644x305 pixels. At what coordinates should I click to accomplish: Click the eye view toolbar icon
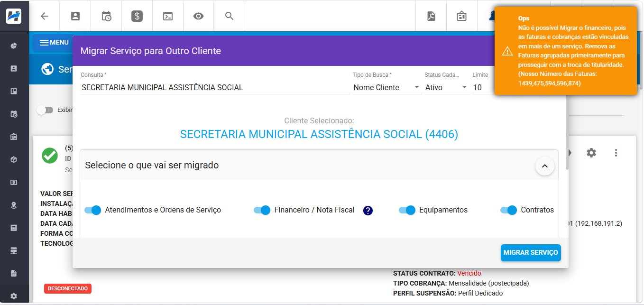point(199,16)
